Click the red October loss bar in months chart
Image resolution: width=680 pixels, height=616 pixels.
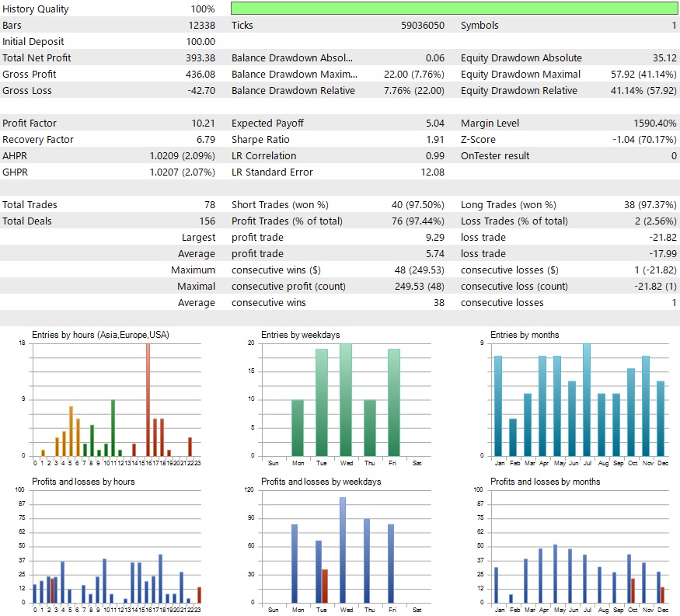633,590
